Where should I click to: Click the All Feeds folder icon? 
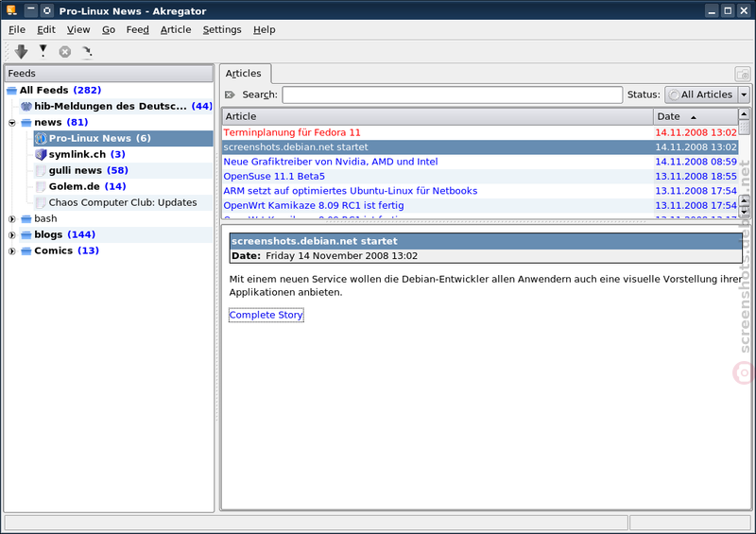[12, 90]
